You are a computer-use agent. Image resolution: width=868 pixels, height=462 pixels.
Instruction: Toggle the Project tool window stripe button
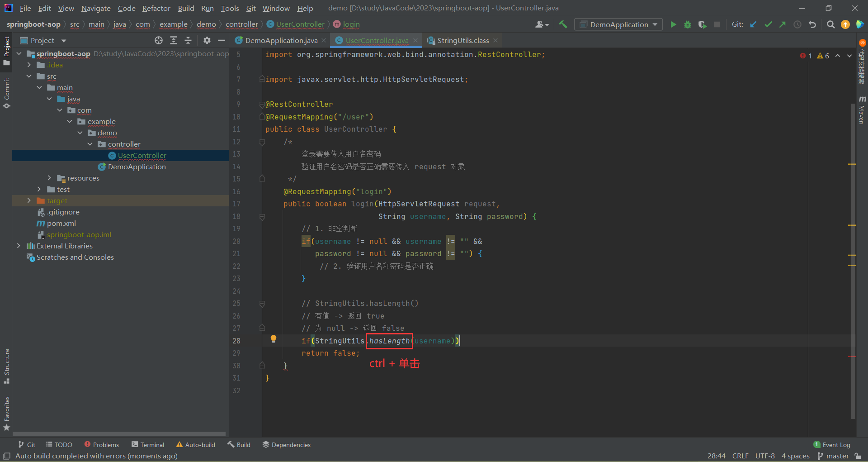[6, 51]
